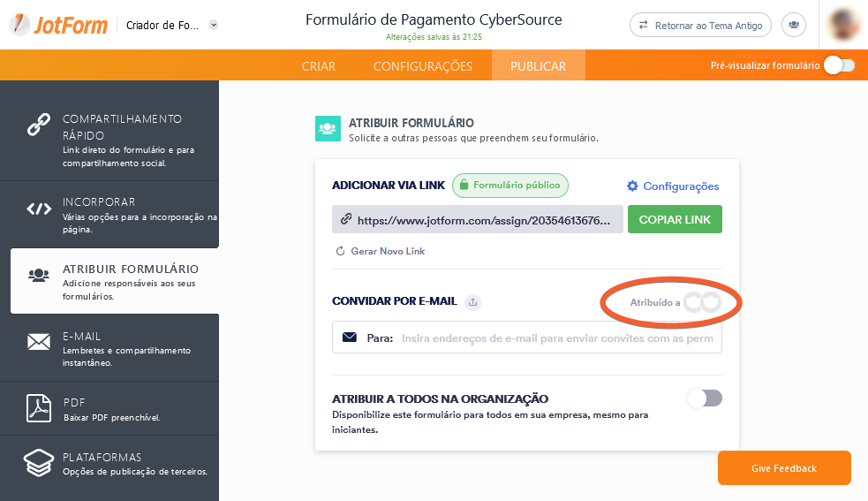The width and height of the screenshot is (868, 501).
Task: Switch to the CONFIGURAÇÕES tab
Action: click(422, 66)
